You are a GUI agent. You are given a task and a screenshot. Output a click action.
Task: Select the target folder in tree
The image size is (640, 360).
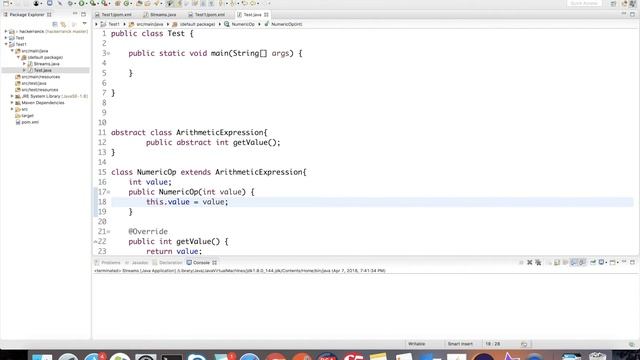24,116
